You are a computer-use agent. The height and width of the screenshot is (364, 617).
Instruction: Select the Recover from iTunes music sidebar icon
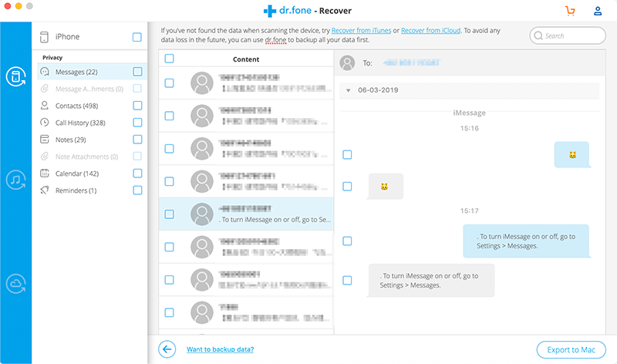[15, 180]
